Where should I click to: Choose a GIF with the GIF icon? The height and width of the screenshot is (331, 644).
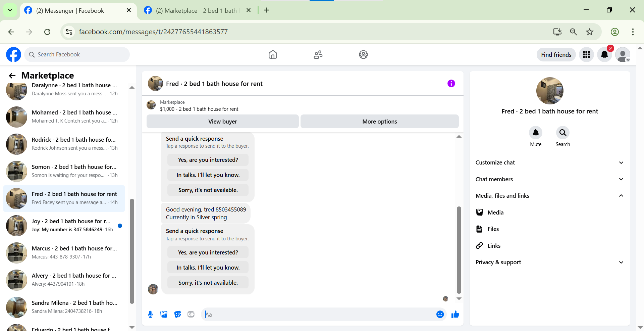191,314
